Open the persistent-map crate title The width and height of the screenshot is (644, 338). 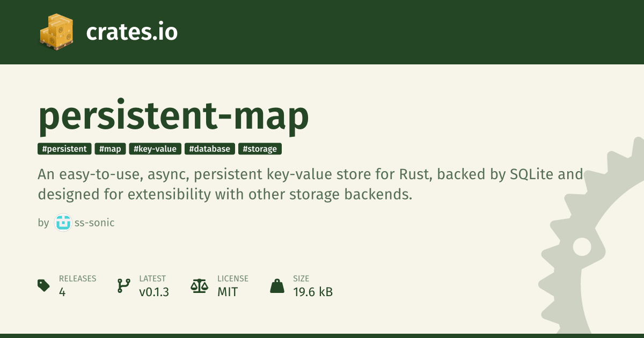(173, 116)
